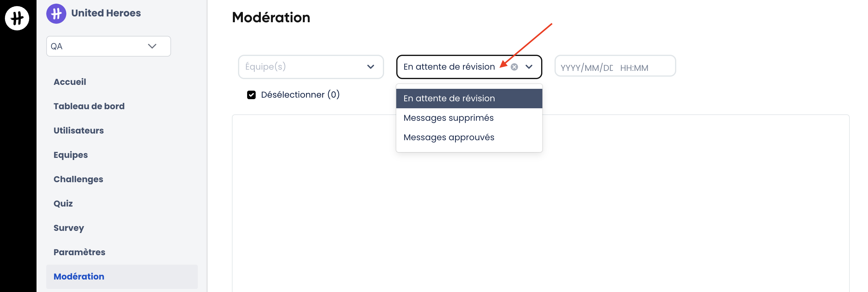This screenshot has width=868, height=292.
Task: Go to Accueil page
Action: click(x=70, y=82)
